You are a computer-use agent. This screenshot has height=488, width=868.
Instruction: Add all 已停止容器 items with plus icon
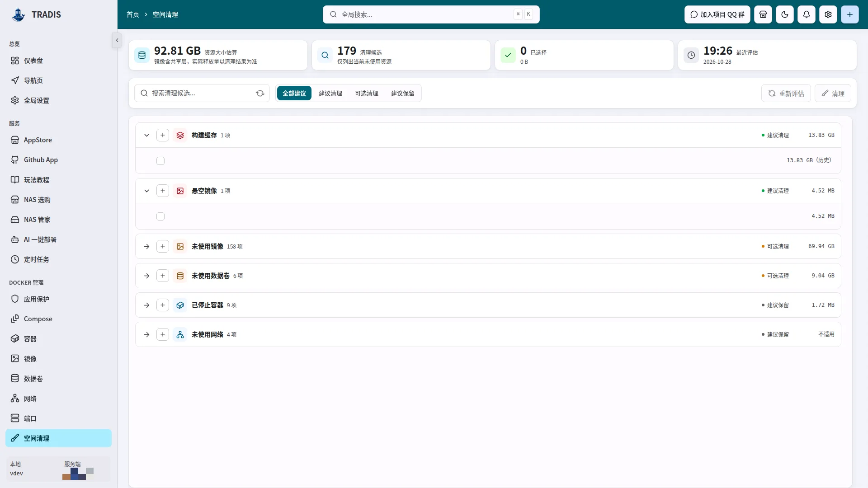click(x=163, y=305)
